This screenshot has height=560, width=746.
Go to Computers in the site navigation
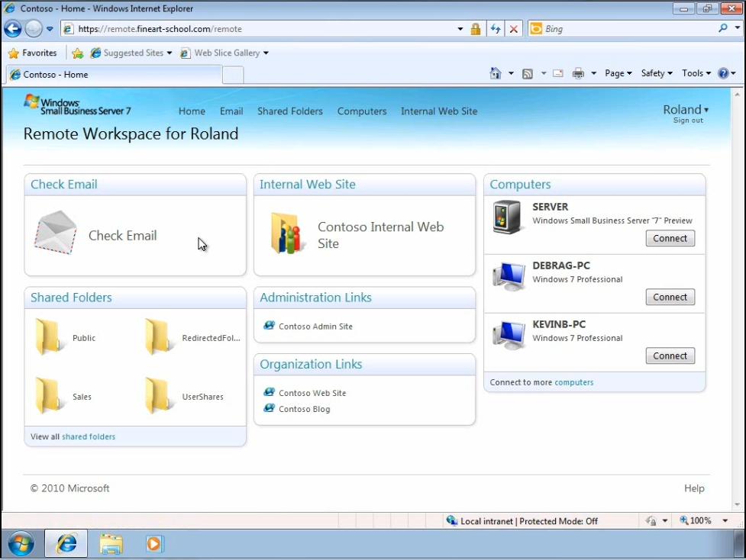[362, 111]
